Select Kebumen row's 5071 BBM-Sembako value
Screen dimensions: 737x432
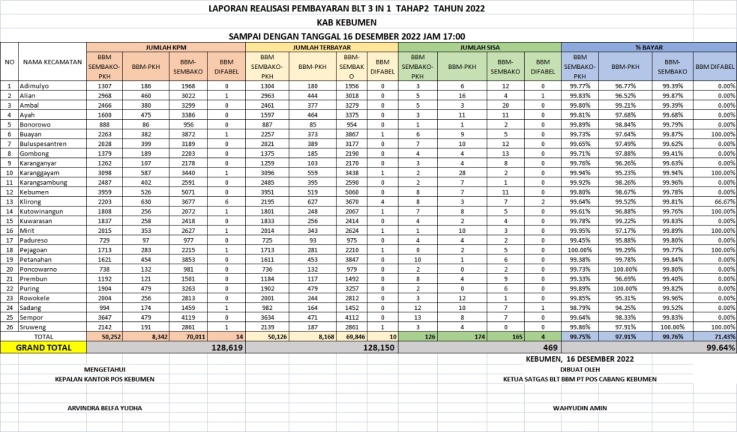click(x=188, y=192)
